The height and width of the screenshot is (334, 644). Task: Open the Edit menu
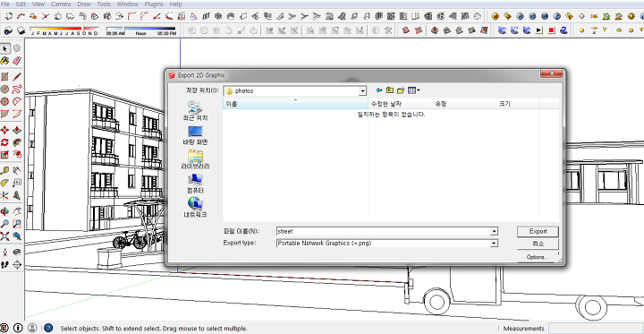21,4
